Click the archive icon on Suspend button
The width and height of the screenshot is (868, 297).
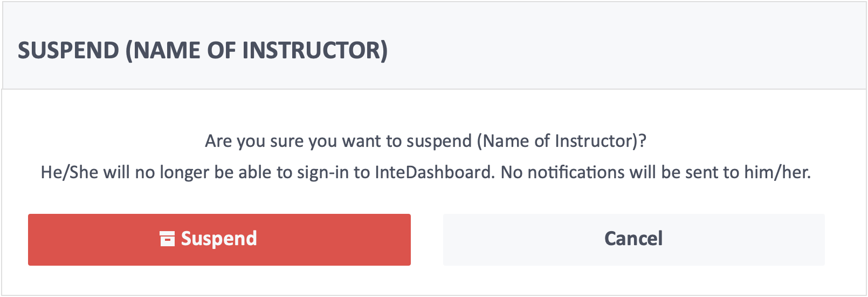click(168, 239)
